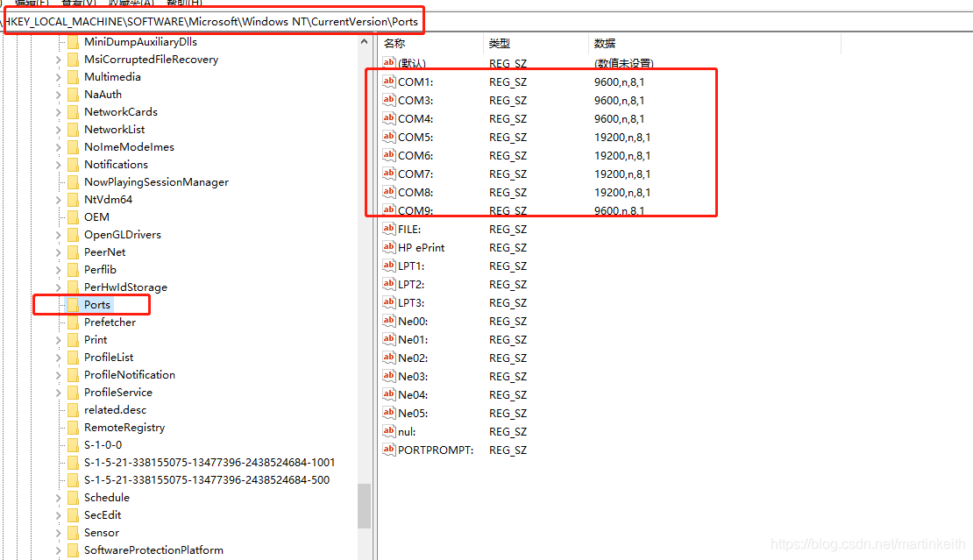Select the SID key ending in -500

pos(207,480)
